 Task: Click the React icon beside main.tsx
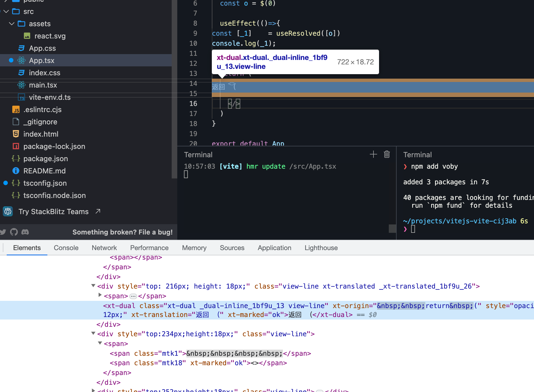pos(21,85)
